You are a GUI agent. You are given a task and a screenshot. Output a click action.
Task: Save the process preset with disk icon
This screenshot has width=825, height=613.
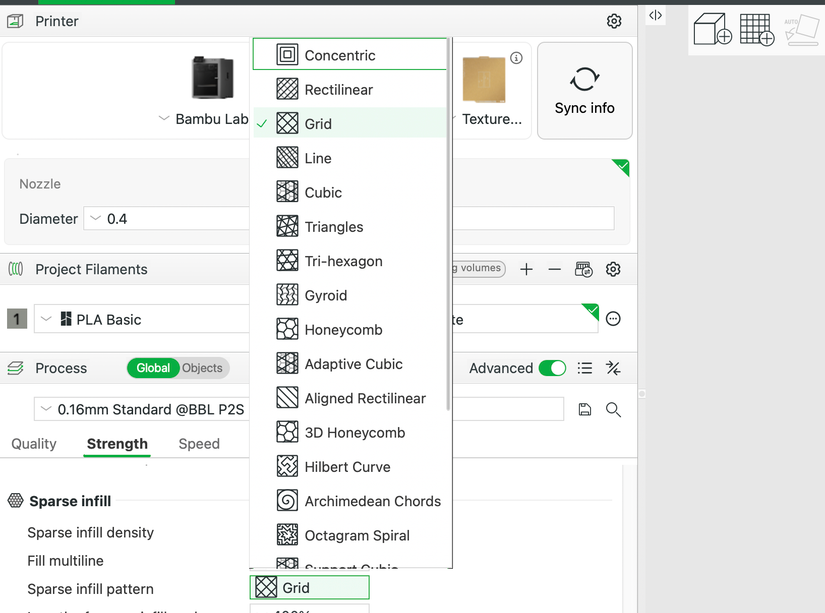coord(585,409)
